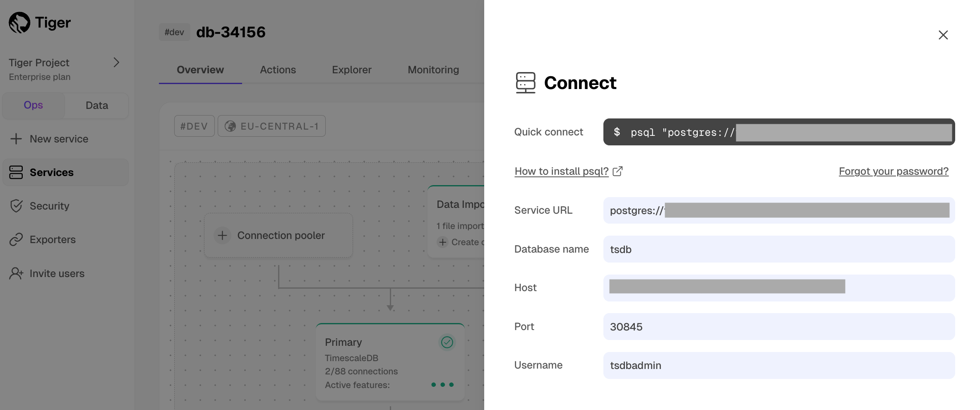Switch to the Monitoring tab

click(x=433, y=70)
